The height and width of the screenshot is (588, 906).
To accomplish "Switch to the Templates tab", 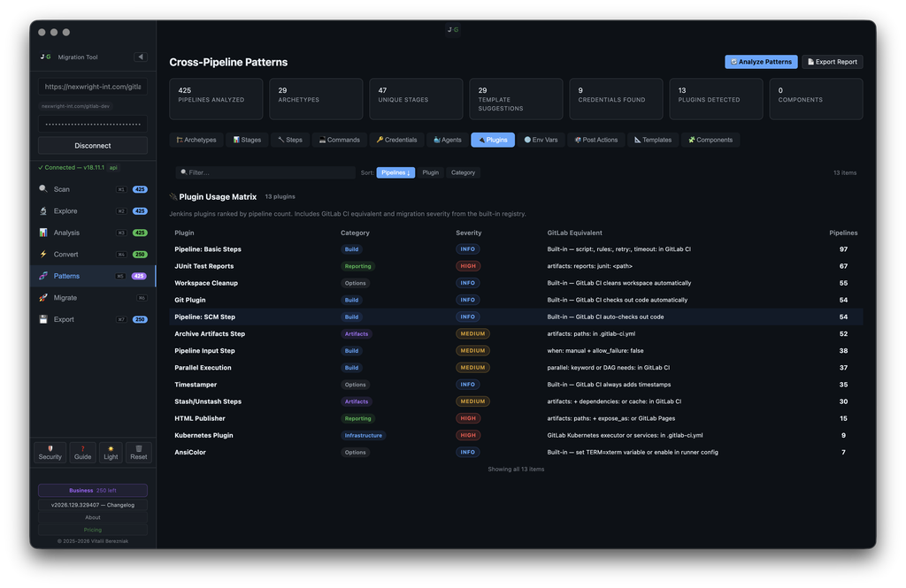I will tap(653, 140).
